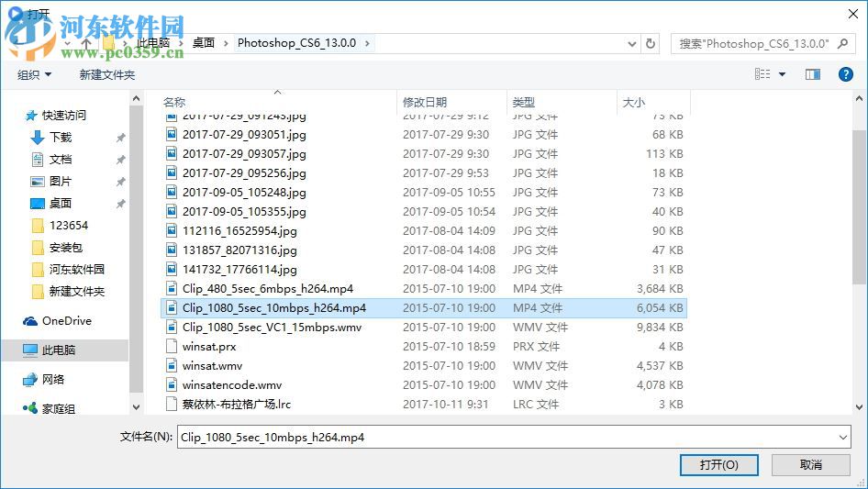Click file icon of winsat.prx

(x=172, y=346)
